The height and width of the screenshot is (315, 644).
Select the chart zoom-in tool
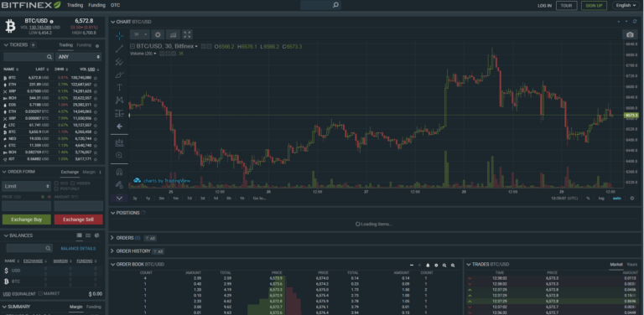click(x=119, y=155)
